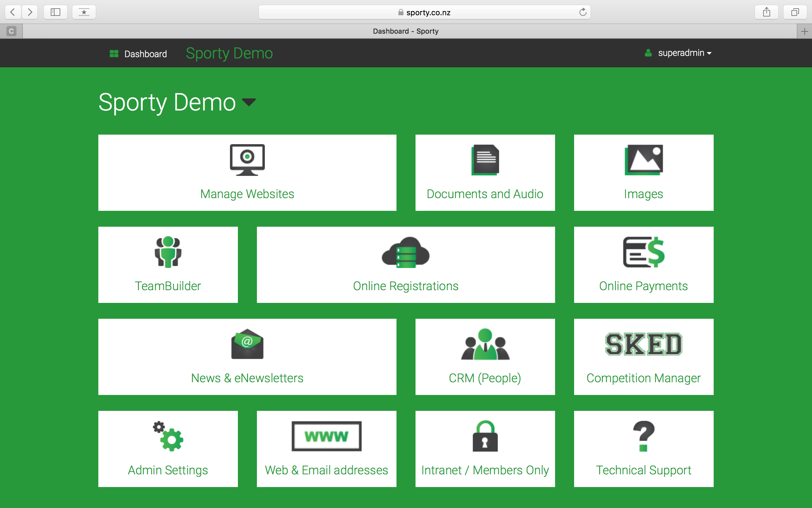Click the Images picture icon
Screen dimensions: 812x508
coord(644,160)
